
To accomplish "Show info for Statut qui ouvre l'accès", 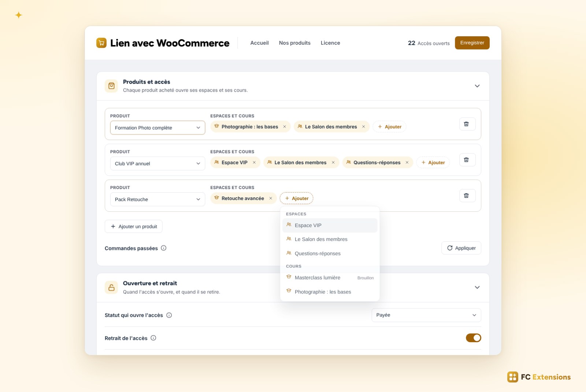I will tap(169, 315).
